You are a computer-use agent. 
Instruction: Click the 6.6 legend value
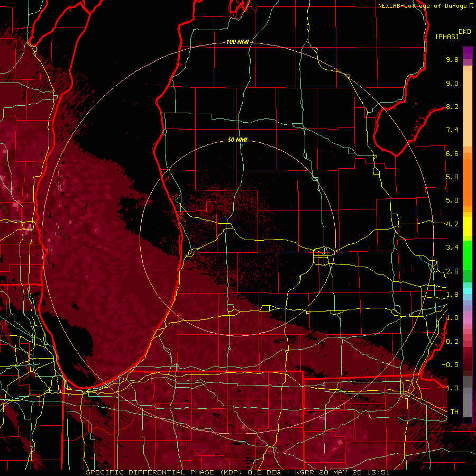[452, 153]
